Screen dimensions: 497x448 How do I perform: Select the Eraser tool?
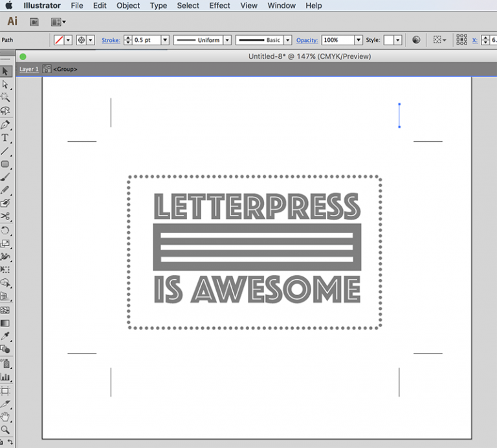[5, 203]
